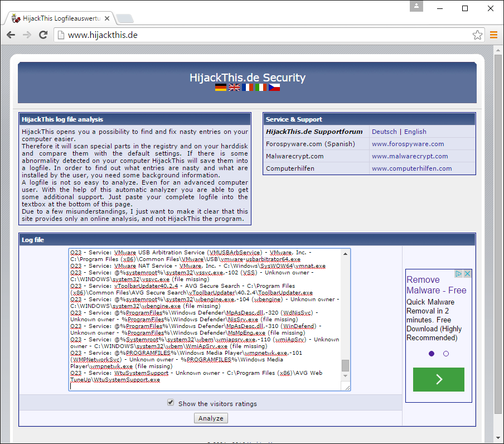Select the second ad carousel dot
This screenshot has height=444, width=504.
pos(446,354)
